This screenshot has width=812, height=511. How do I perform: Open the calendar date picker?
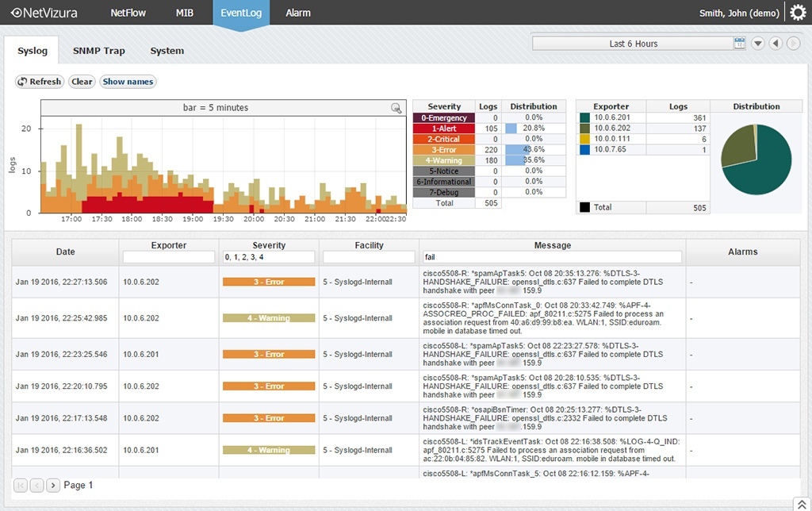[740, 44]
